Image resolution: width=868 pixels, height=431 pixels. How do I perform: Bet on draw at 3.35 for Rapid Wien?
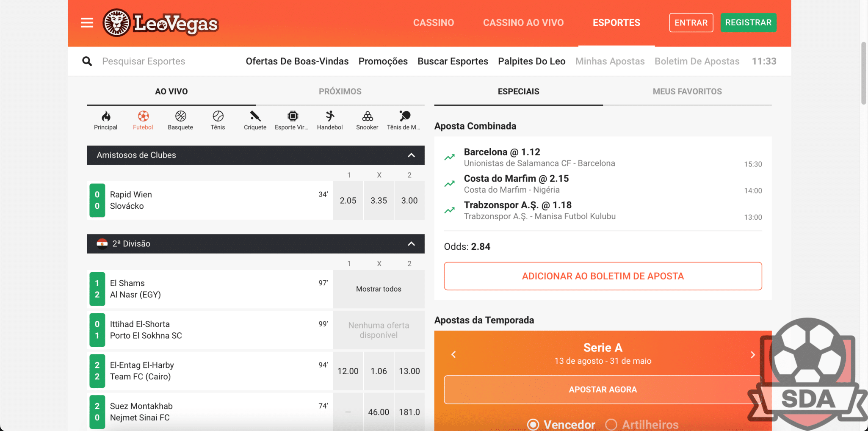point(379,201)
